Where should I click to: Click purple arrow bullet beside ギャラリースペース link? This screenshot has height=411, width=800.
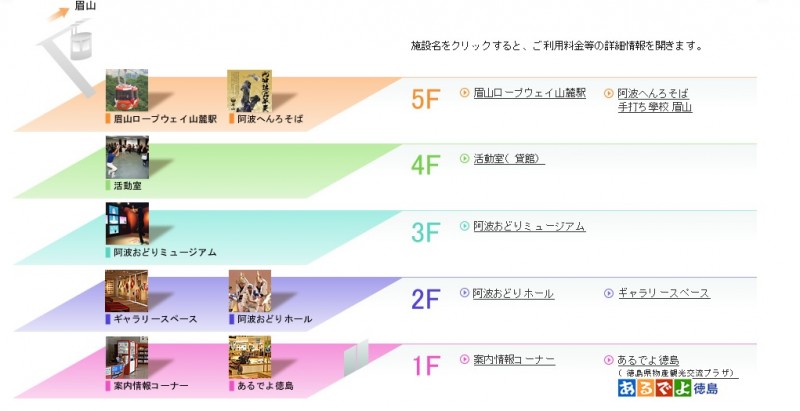pyautogui.click(x=609, y=293)
